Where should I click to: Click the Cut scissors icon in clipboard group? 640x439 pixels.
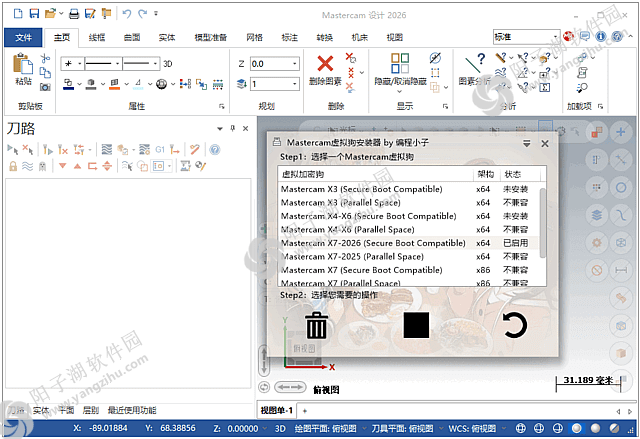[x=45, y=58]
